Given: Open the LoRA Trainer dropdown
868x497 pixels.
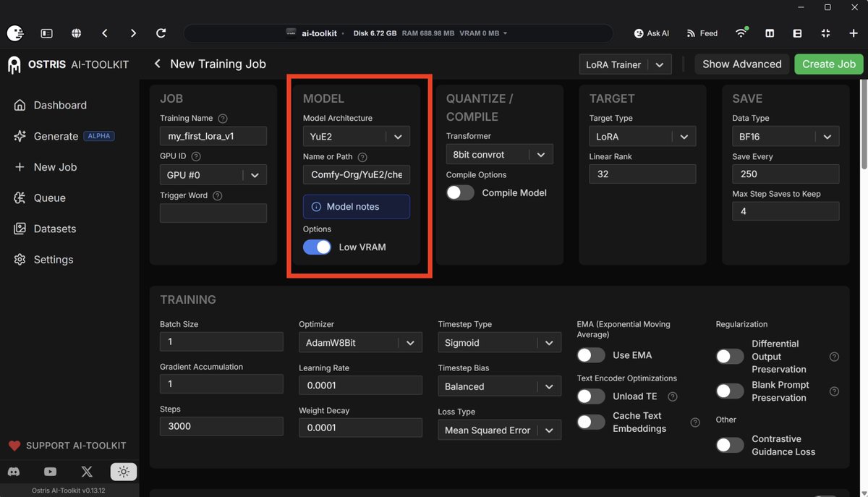Looking at the screenshot, I should [626, 64].
